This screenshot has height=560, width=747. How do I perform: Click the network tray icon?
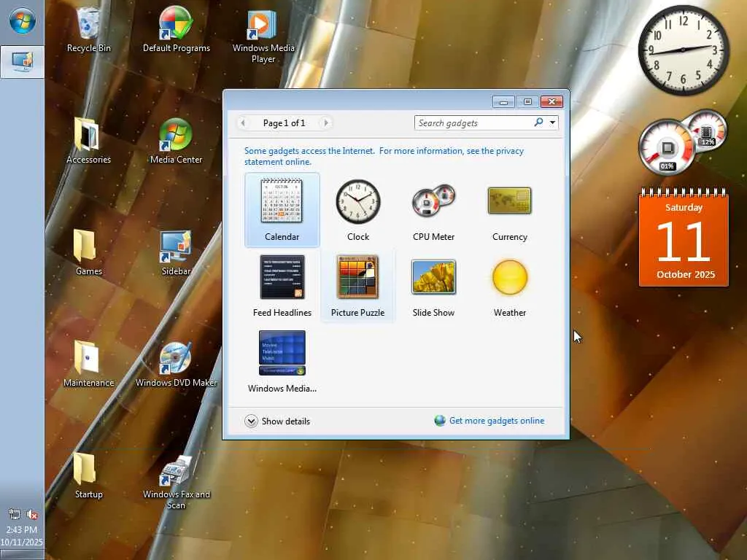(x=15, y=514)
